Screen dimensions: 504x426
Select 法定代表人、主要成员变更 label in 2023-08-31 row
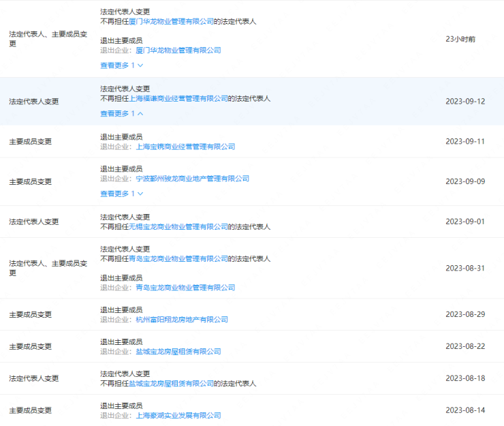(48, 269)
